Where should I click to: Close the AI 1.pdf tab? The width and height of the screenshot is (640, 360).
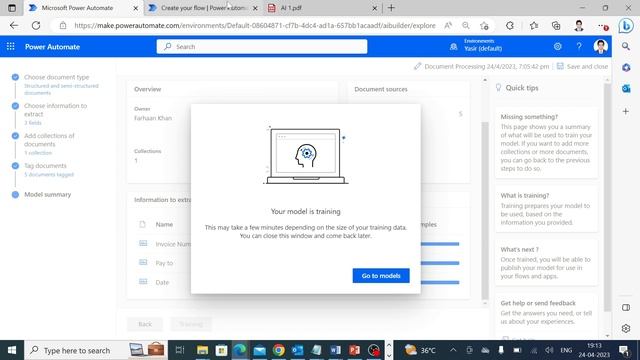[375, 8]
